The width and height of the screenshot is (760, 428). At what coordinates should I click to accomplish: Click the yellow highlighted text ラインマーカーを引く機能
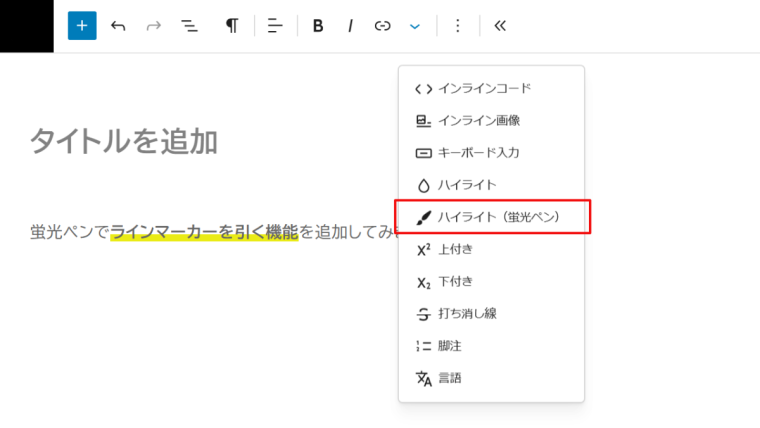coord(204,233)
